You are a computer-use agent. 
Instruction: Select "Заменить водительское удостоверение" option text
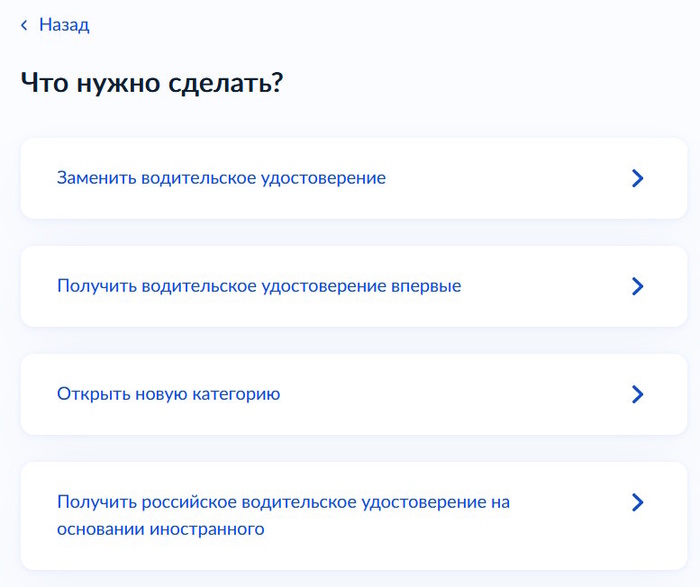tap(221, 178)
